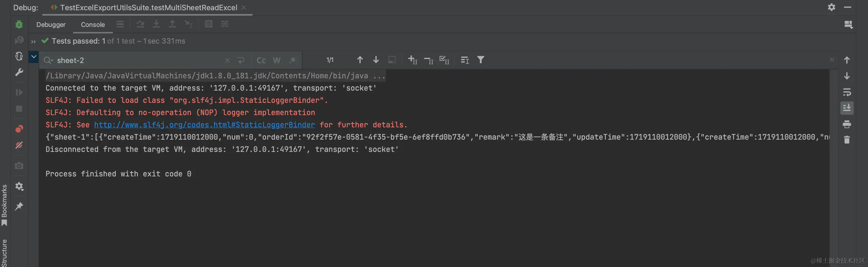Open search history magnifier dropdown

point(48,60)
